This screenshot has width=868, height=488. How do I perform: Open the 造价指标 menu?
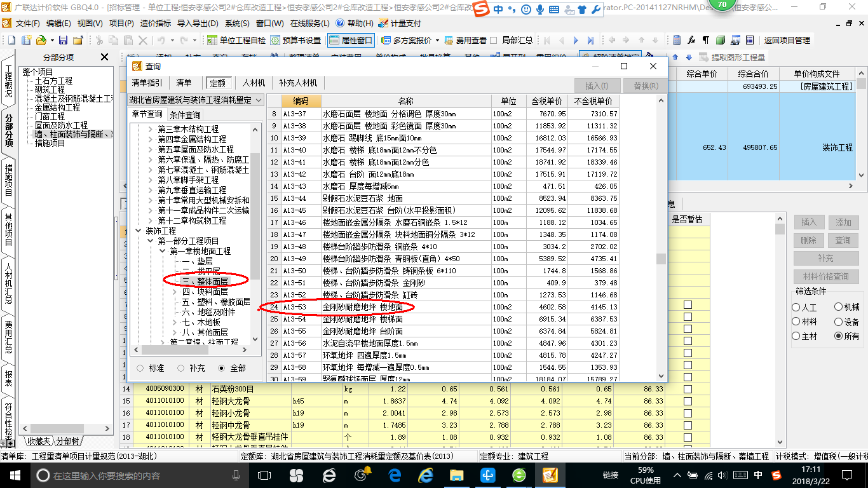[x=156, y=23]
